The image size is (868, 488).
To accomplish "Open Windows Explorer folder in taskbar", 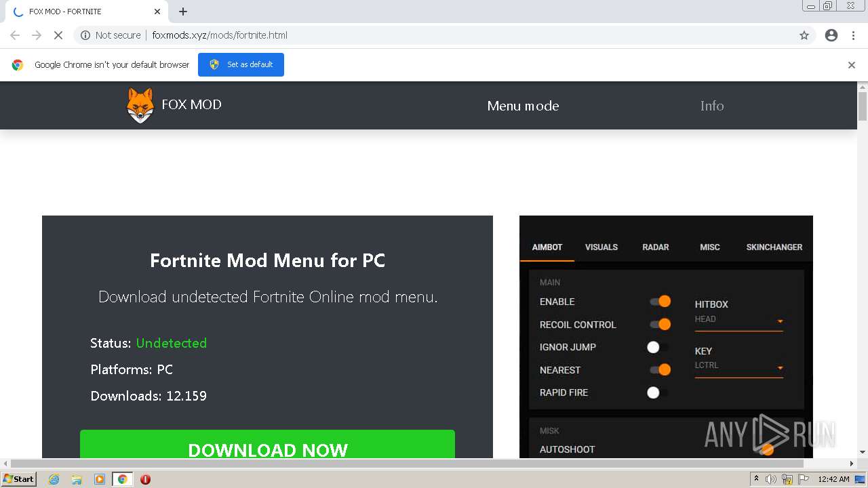I will point(77,479).
